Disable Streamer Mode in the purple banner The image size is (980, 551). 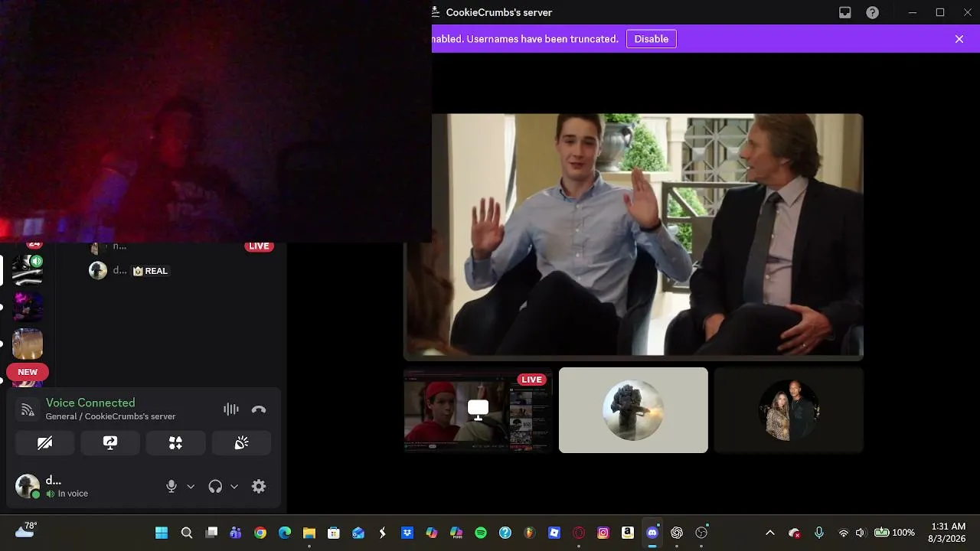coord(652,39)
